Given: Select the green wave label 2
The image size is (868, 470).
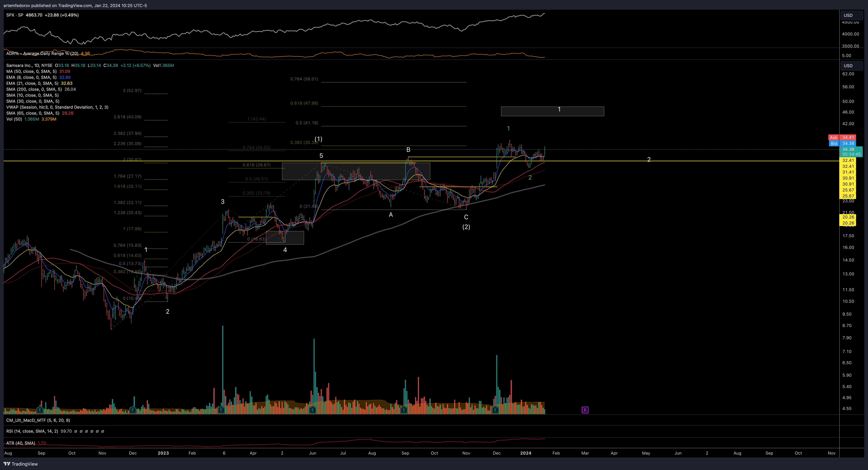Looking at the screenshot, I should [530, 178].
